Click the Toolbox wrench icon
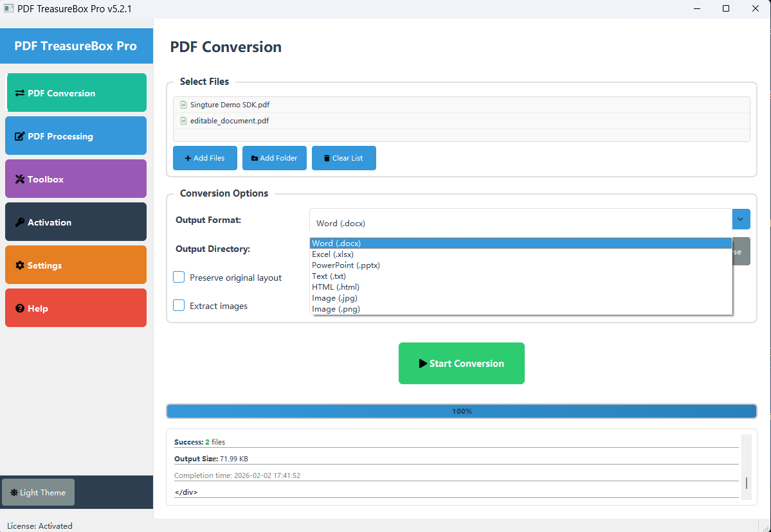This screenshot has height=532, width=771. tap(20, 179)
